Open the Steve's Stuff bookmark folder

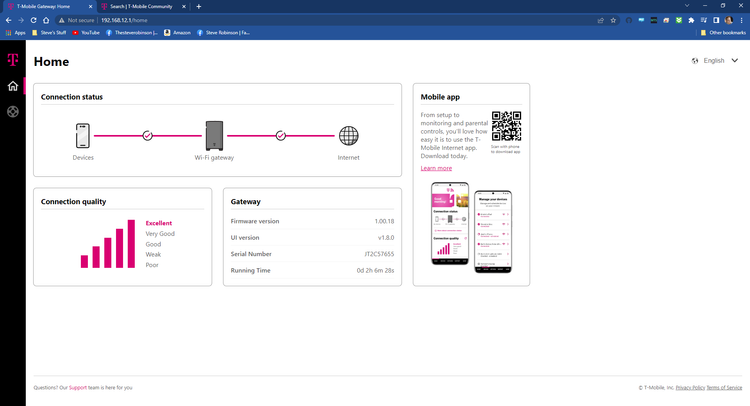tap(49, 33)
